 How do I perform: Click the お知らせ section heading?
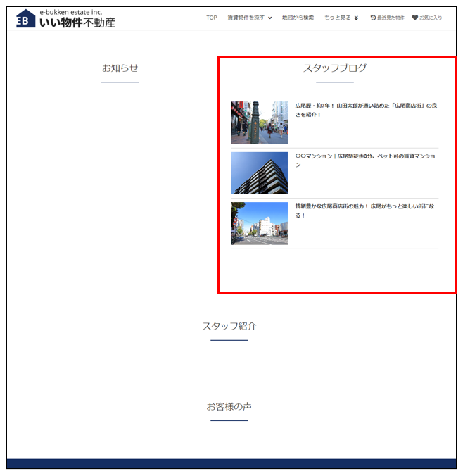tap(120, 68)
